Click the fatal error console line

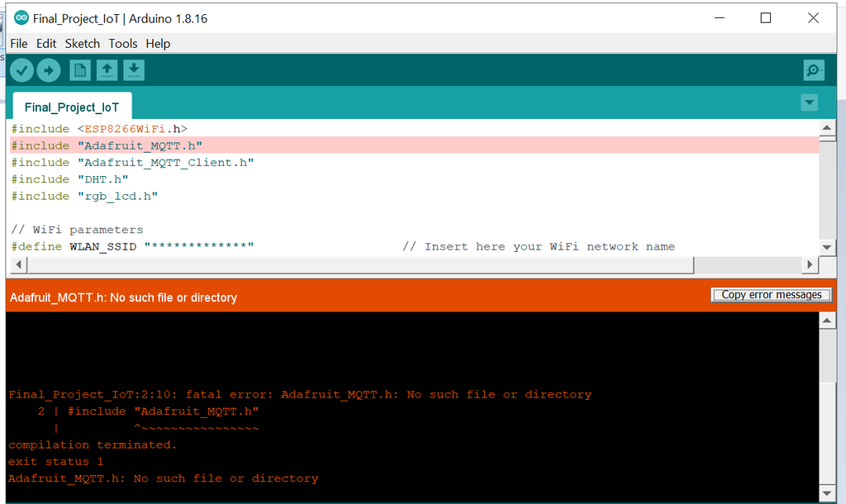pyautogui.click(x=300, y=394)
